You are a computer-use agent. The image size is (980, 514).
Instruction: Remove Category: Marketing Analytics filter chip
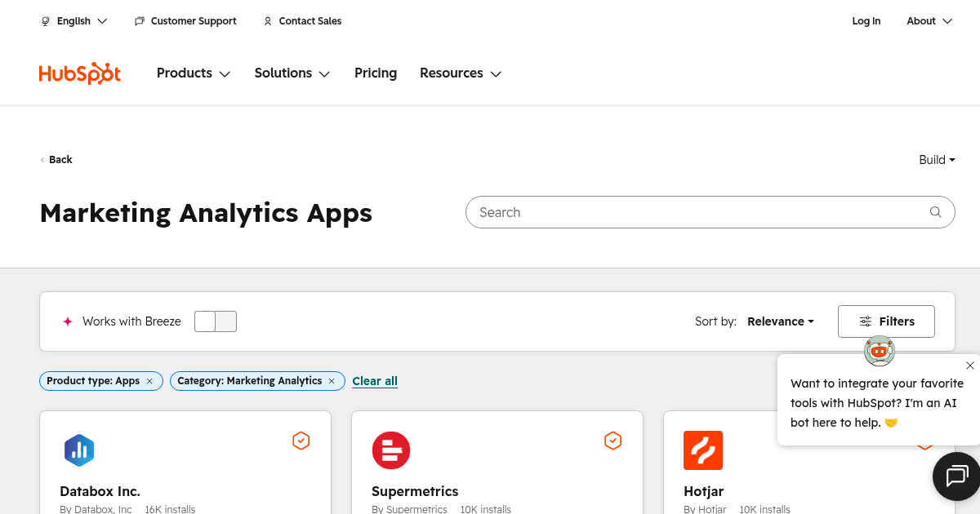click(x=332, y=381)
